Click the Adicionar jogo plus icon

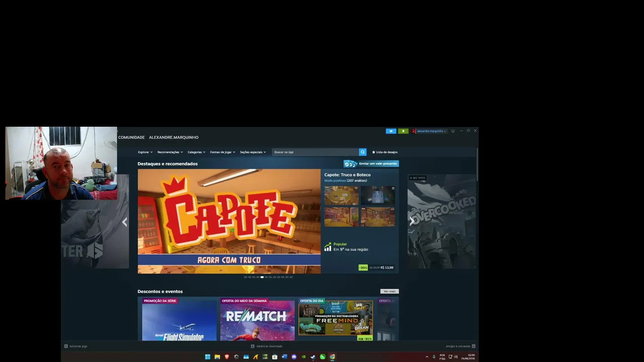click(66, 346)
